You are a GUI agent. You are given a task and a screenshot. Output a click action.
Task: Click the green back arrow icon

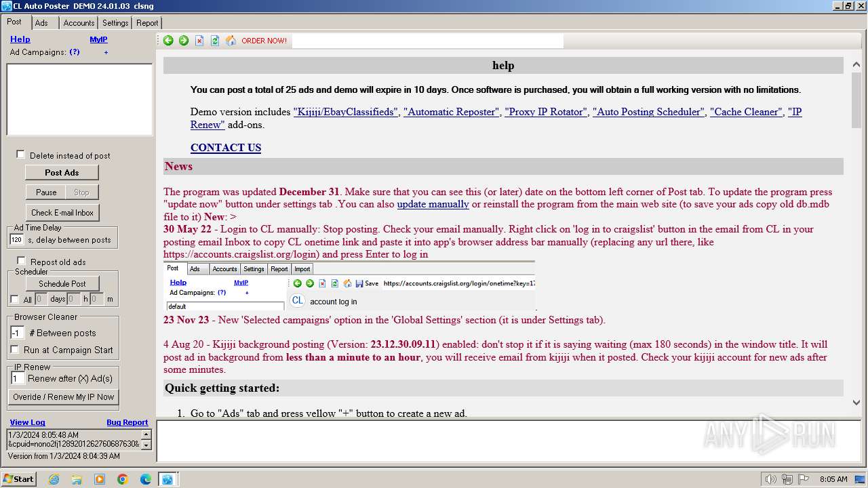click(x=168, y=41)
